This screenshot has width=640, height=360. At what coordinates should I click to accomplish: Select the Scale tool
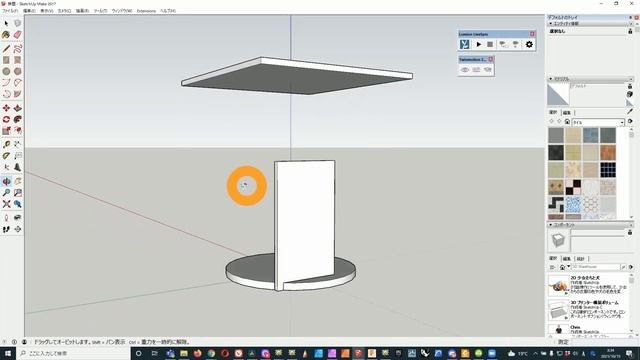[6, 131]
